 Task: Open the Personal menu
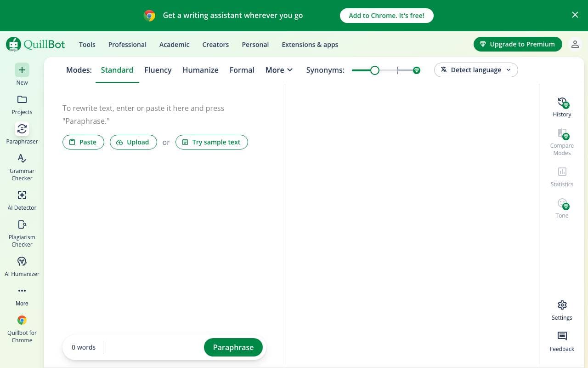(x=255, y=45)
